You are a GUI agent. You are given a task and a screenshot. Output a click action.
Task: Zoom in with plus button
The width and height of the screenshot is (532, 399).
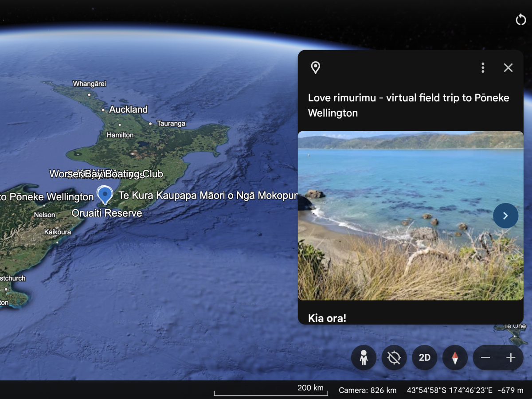(511, 358)
